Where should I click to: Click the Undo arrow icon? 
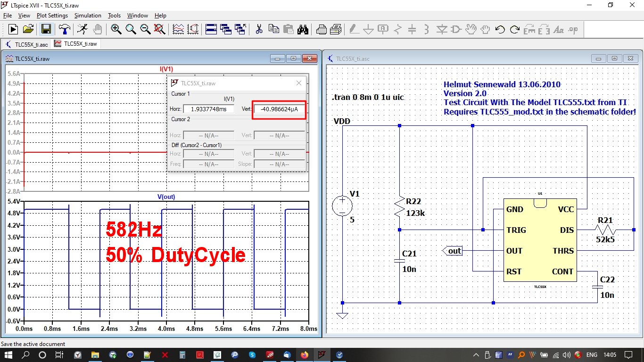point(500,29)
